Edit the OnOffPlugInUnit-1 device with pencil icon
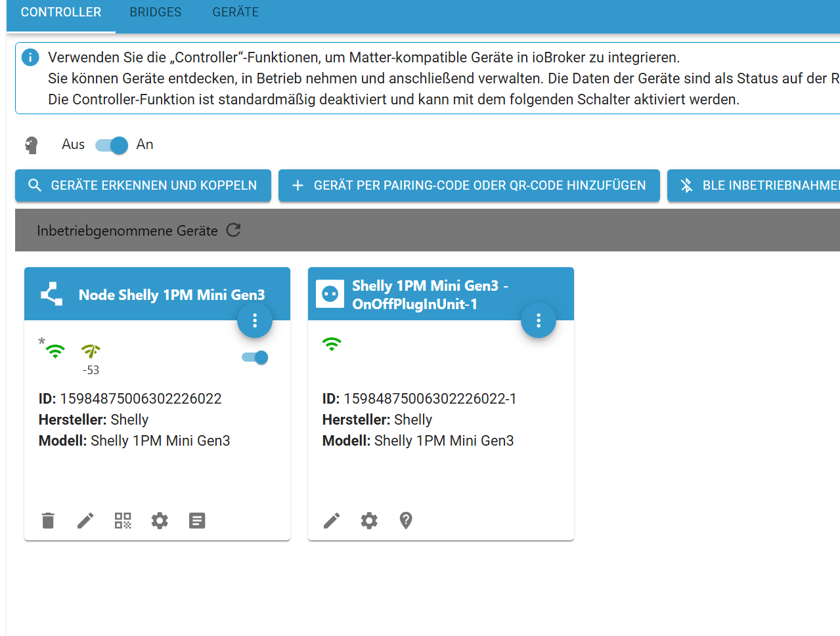This screenshot has width=840, height=636. (332, 520)
